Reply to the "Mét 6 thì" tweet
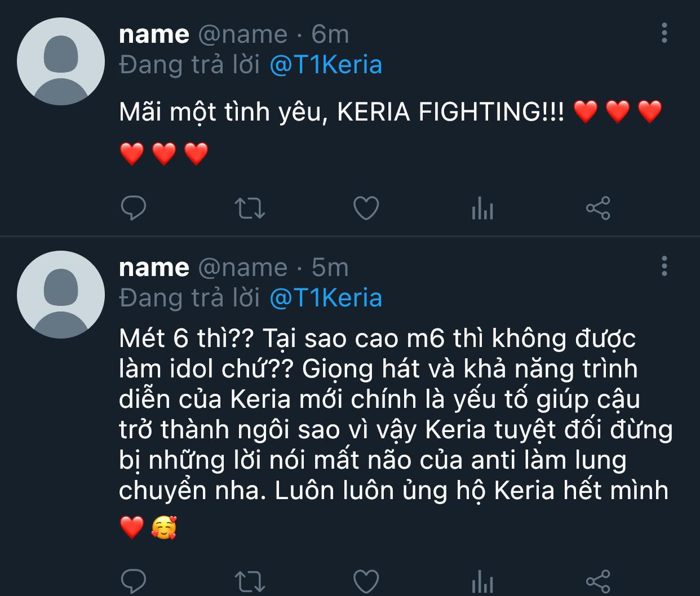This screenshot has width=700, height=596. point(134,581)
